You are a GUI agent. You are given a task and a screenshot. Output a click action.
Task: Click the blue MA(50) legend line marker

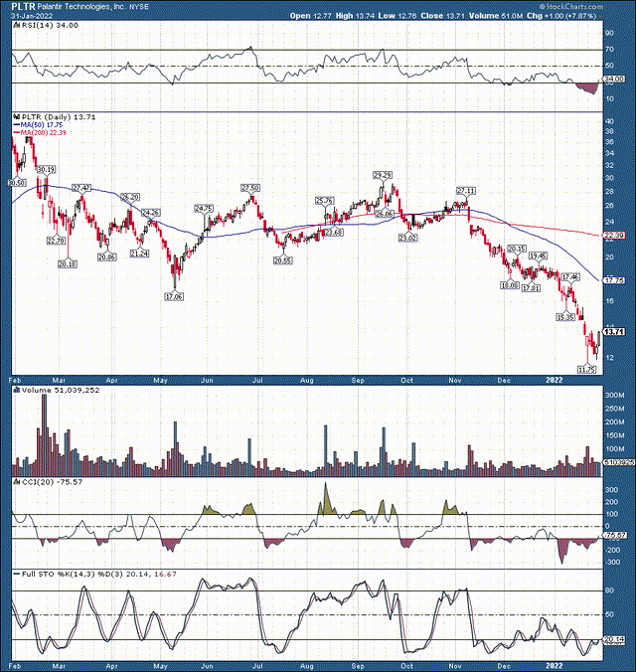17,124
